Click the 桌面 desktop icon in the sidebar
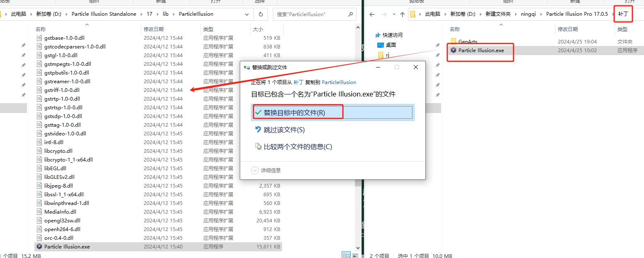The image size is (644, 258). pos(381,45)
